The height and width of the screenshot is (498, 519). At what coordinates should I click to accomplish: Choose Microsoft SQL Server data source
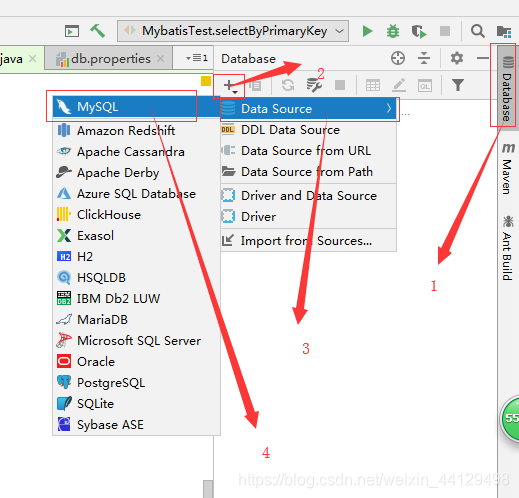pyautogui.click(x=136, y=341)
